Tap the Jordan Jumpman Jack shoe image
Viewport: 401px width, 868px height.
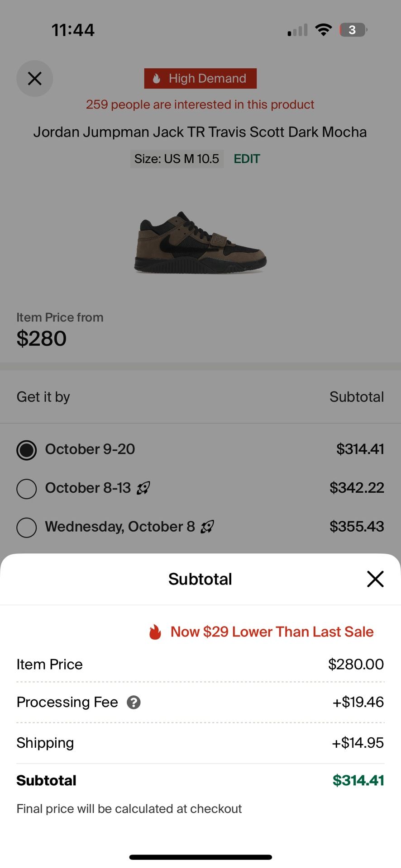200,242
